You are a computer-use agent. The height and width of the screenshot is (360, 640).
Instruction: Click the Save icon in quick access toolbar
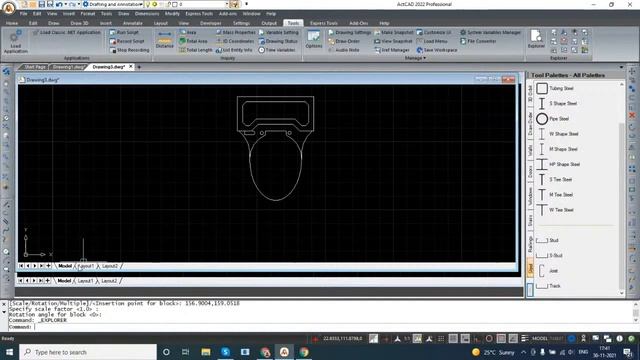point(42,4)
